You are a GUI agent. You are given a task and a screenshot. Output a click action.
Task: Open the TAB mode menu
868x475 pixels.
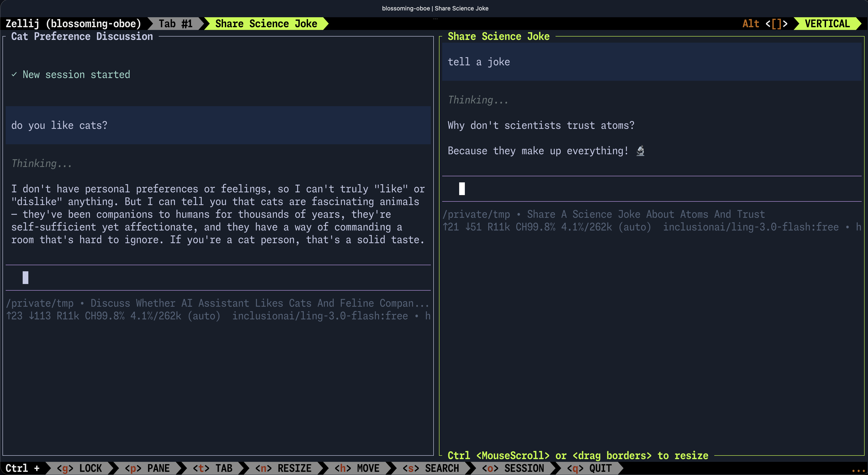pyautogui.click(x=212, y=468)
